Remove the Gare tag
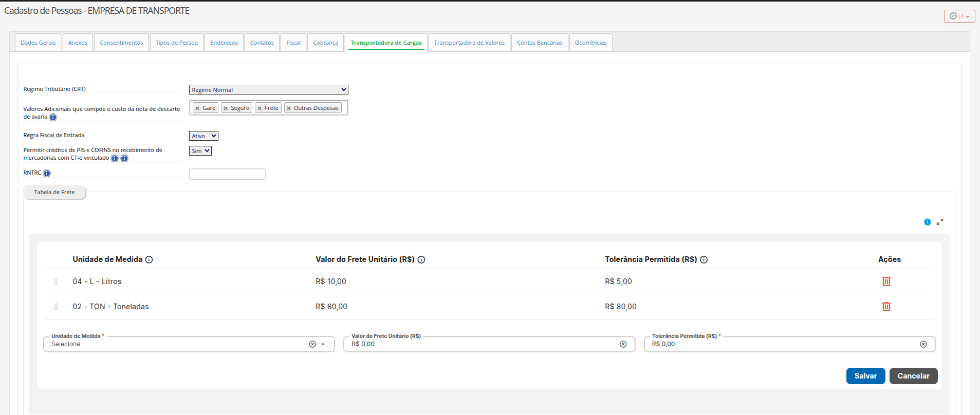980x415 pixels. (x=197, y=108)
